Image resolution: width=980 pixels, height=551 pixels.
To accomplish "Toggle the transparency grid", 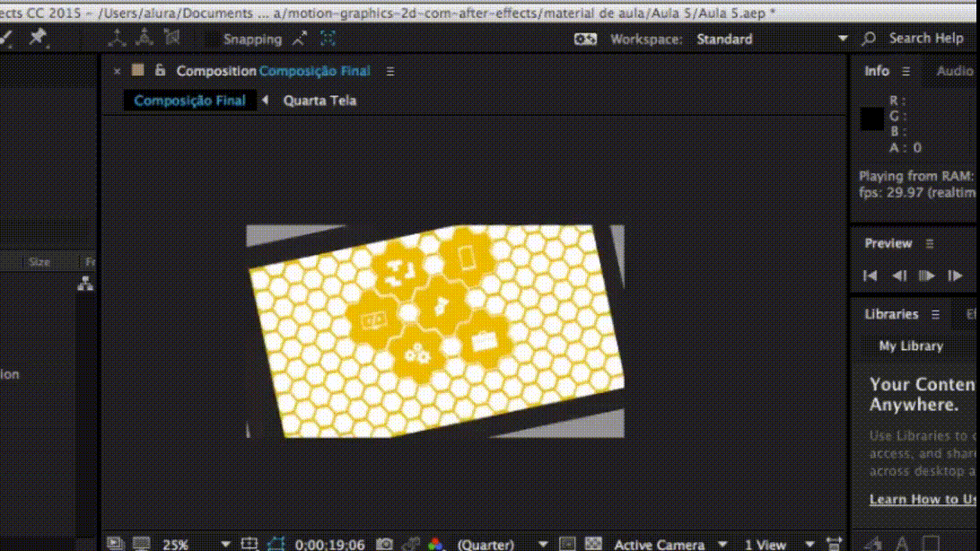I will click(x=593, y=544).
